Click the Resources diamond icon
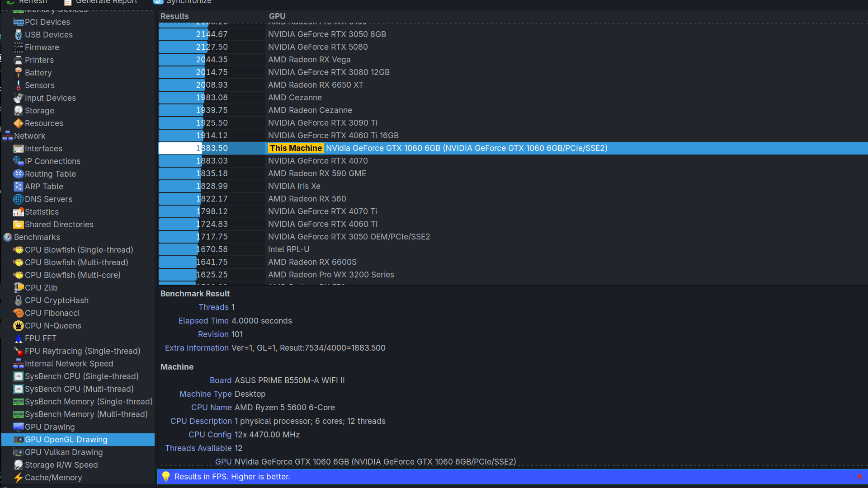The image size is (868, 488). (x=18, y=123)
